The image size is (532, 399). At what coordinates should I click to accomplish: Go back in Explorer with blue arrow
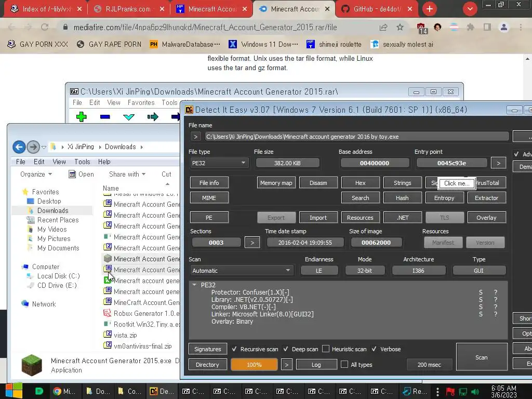tap(19, 147)
